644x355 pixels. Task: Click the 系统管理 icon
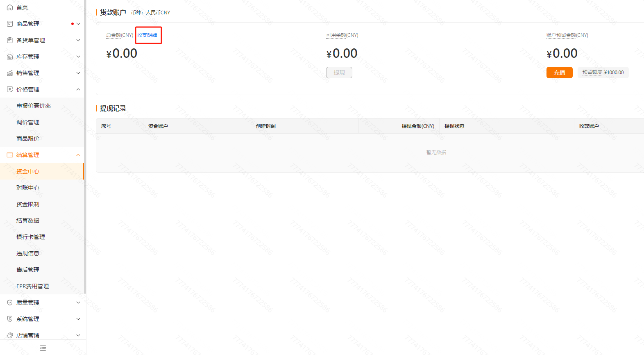(10, 319)
